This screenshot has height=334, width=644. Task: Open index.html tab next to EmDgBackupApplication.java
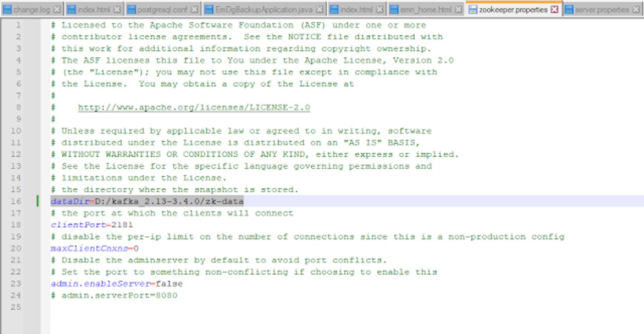pos(356,10)
